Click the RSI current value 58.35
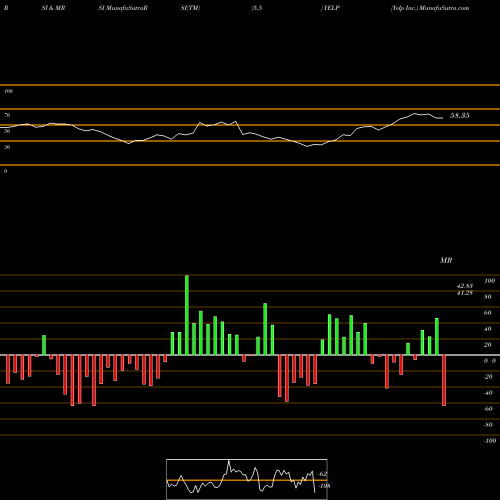 tap(460, 116)
